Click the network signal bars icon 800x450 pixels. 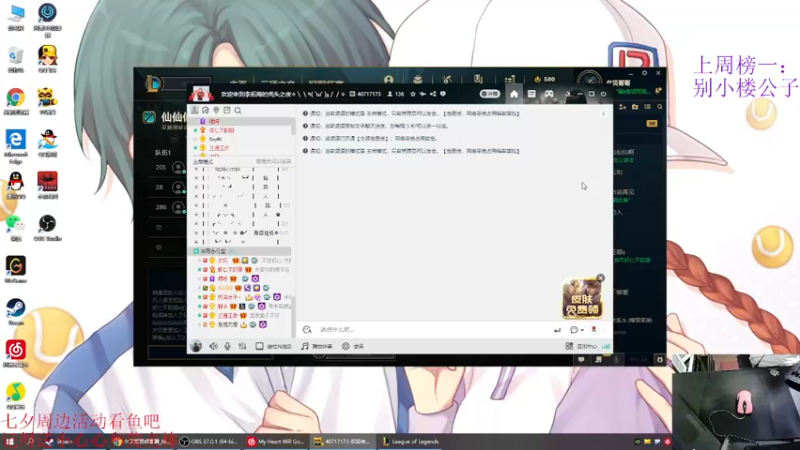(606, 346)
